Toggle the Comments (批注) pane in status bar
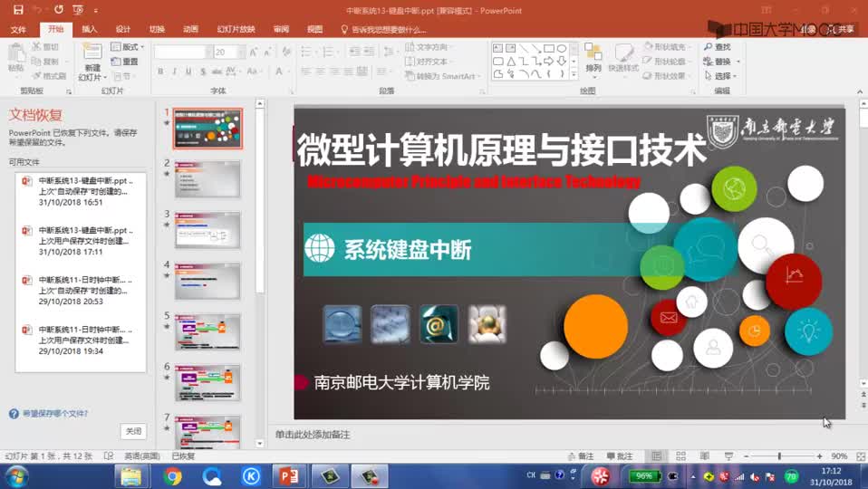Viewport: 868px width, 489px height. pos(620,456)
